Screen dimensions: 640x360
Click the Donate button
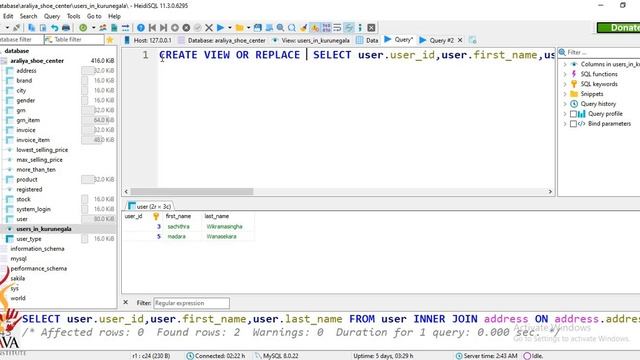tap(618, 28)
